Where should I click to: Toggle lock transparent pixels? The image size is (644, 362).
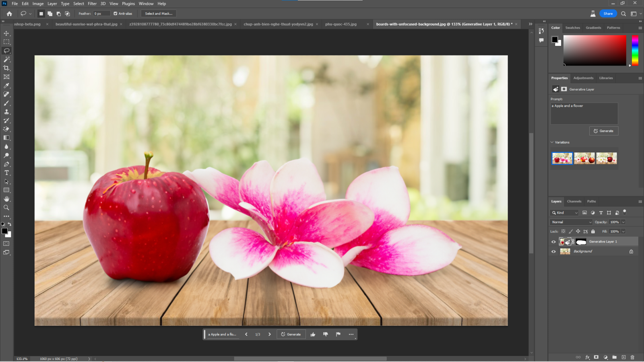coord(563,231)
